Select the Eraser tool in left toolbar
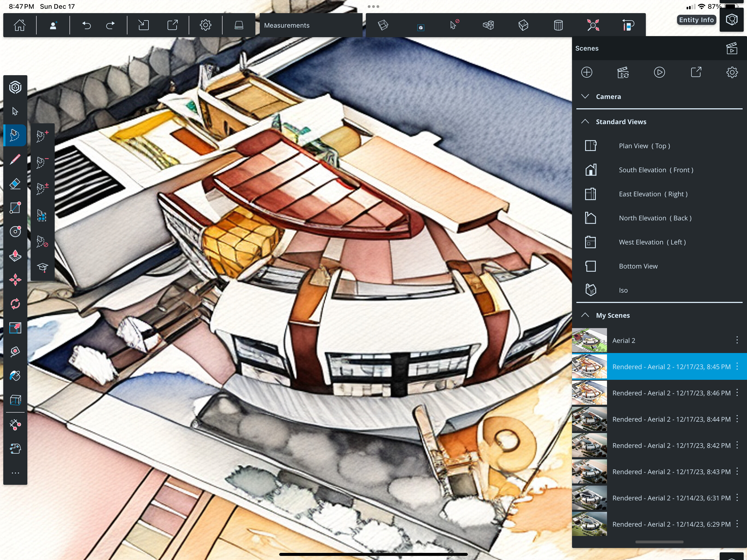Viewport: 747px width, 560px height. [15, 184]
